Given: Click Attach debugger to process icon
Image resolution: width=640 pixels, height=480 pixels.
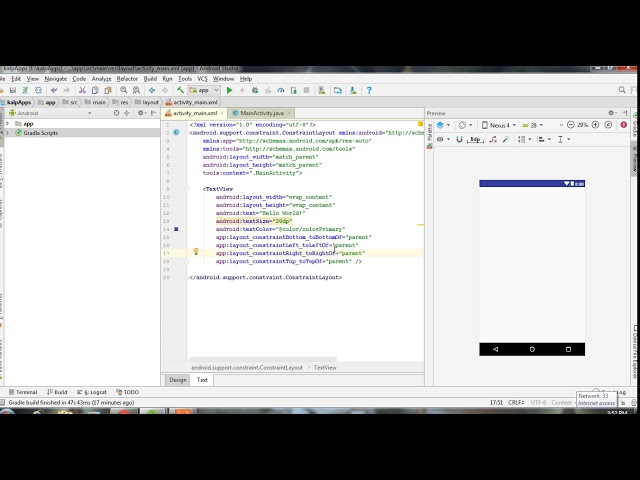Looking at the screenshot, I should click(x=293, y=90).
